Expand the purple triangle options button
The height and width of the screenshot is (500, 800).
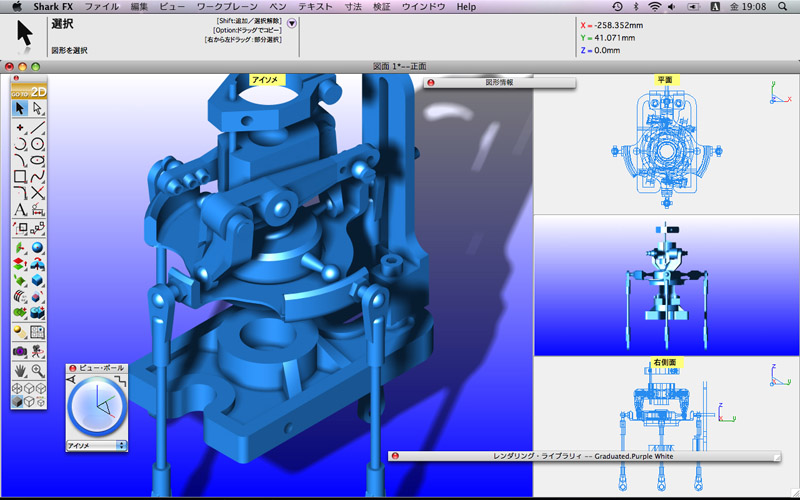292,24
